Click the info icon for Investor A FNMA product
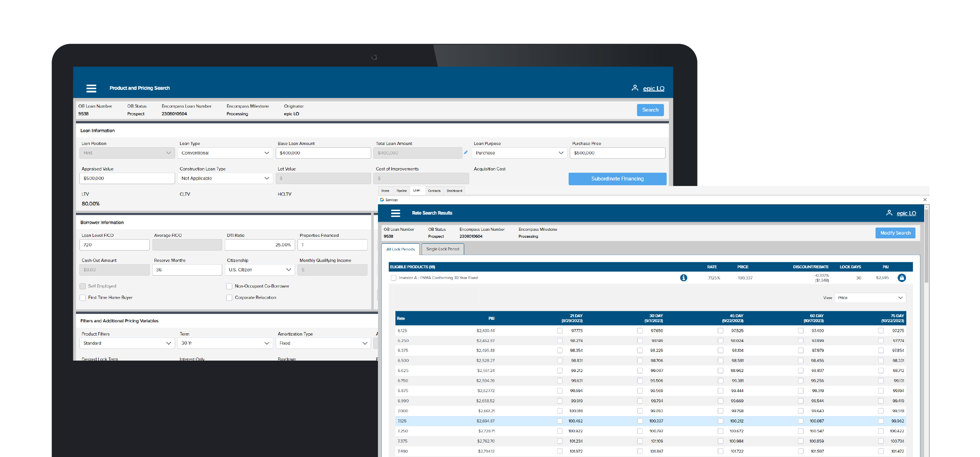Screen dimensions: 980x457 coord(684,278)
